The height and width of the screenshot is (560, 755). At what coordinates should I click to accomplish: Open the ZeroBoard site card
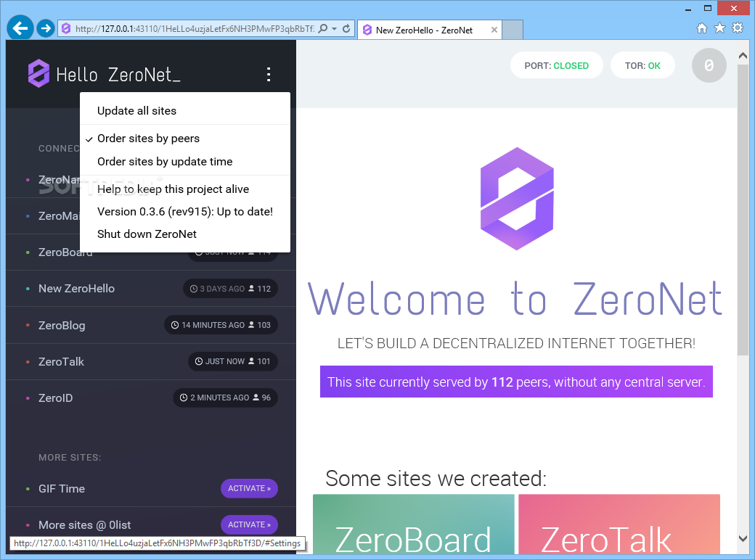tap(414, 524)
